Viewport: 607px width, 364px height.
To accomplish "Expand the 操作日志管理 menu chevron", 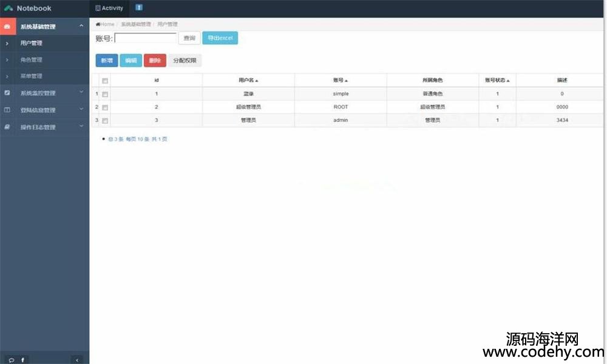I will click(x=81, y=127).
